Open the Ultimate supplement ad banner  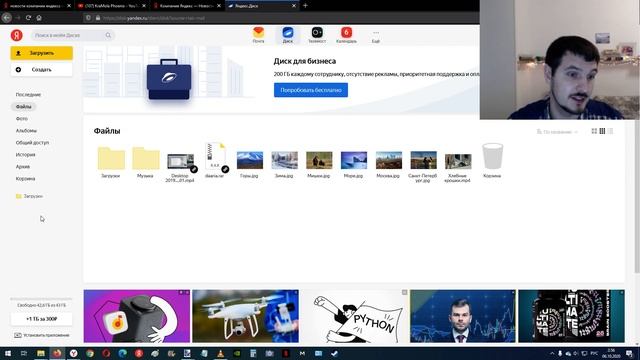tap(571, 316)
